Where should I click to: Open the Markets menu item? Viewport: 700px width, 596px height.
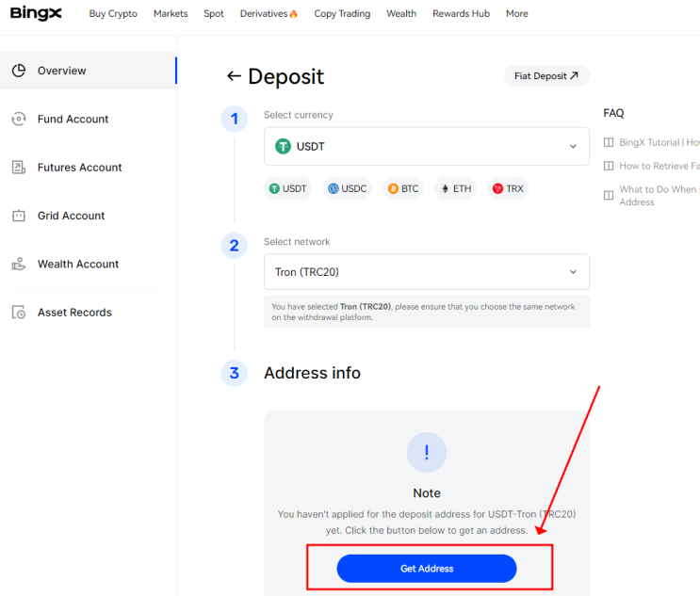[171, 14]
